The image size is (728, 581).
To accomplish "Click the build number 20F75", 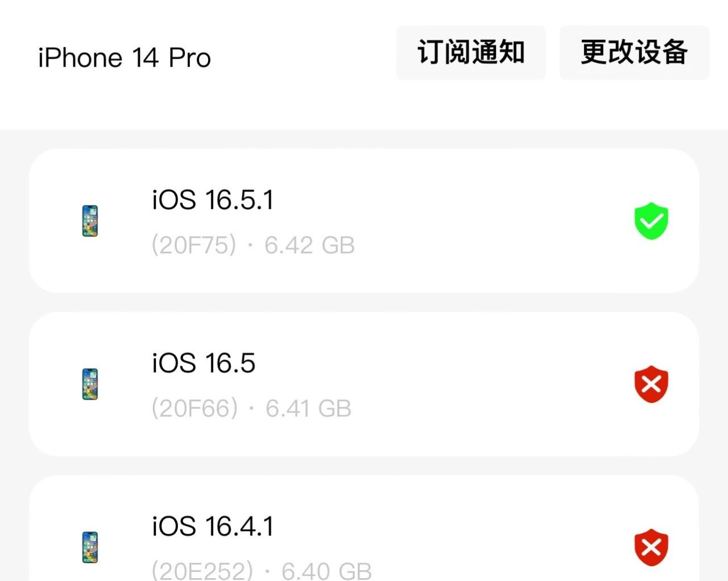I will [194, 245].
